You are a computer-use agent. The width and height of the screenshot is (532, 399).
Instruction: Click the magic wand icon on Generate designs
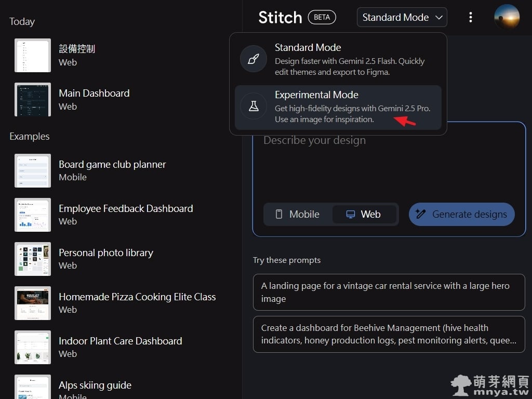click(x=421, y=214)
